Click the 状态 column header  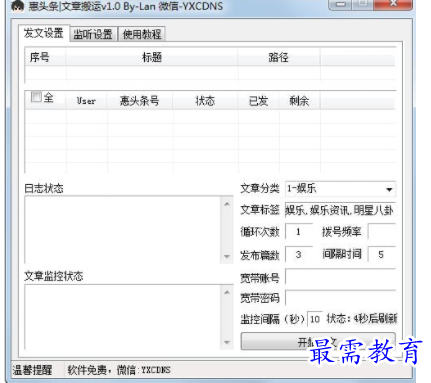click(205, 101)
